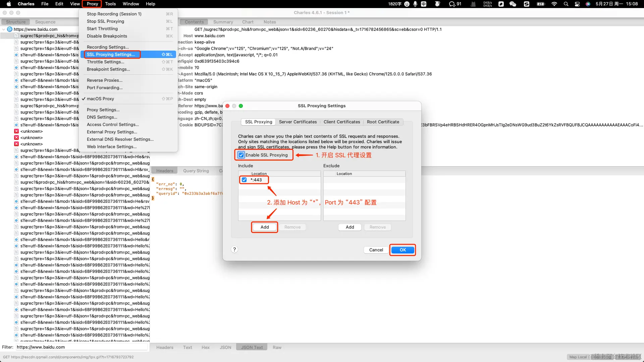Viewport: 644px width, 362px height.
Task: Open the File menu
Action: click(x=45, y=4)
